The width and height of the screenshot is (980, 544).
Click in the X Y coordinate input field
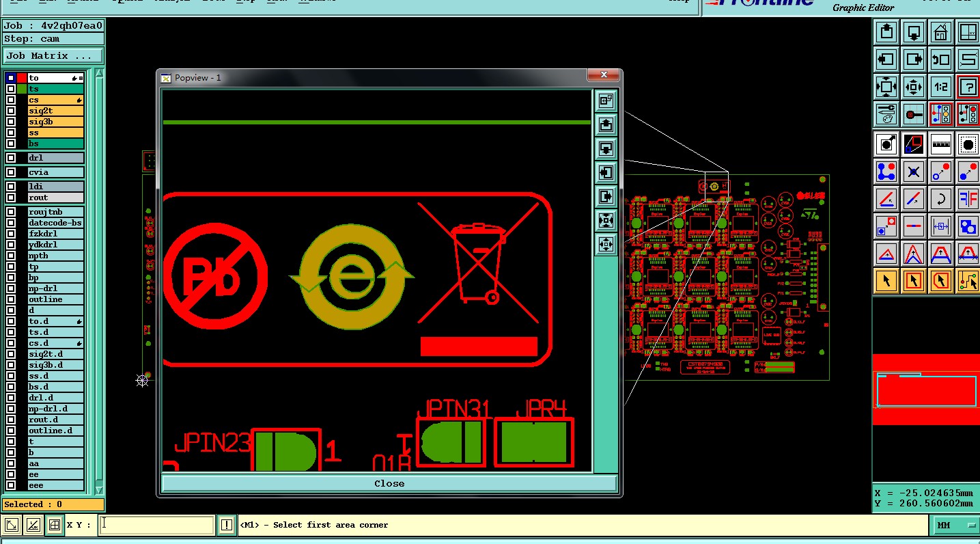pos(156,525)
